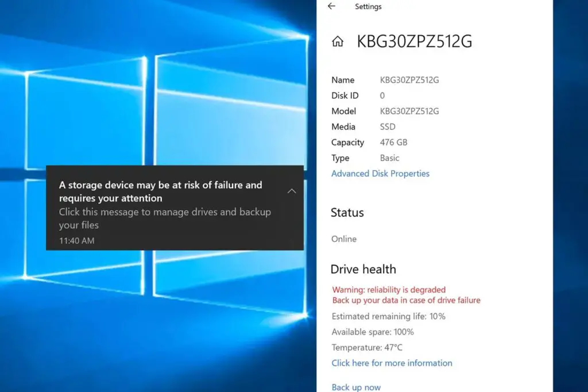Select Back up now

tap(356, 387)
